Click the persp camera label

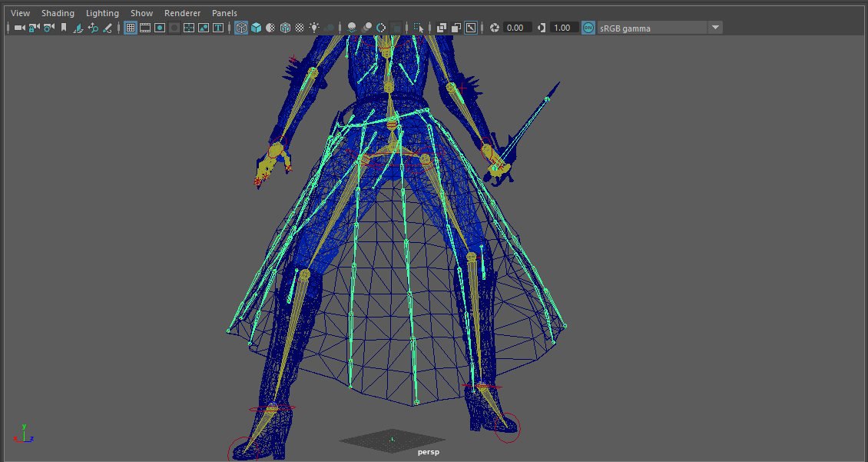point(428,452)
